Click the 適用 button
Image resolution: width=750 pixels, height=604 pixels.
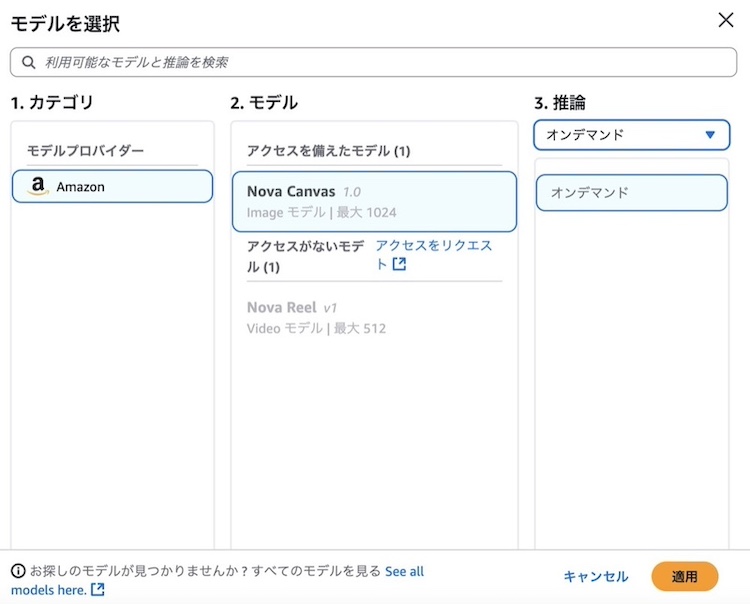684,577
